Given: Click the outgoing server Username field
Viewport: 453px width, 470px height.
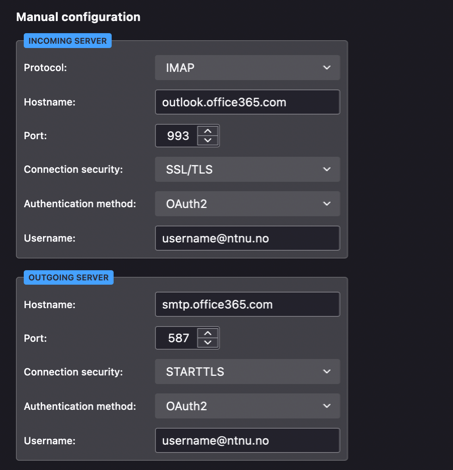Looking at the screenshot, I should pyautogui.click(x=247, y=441).
